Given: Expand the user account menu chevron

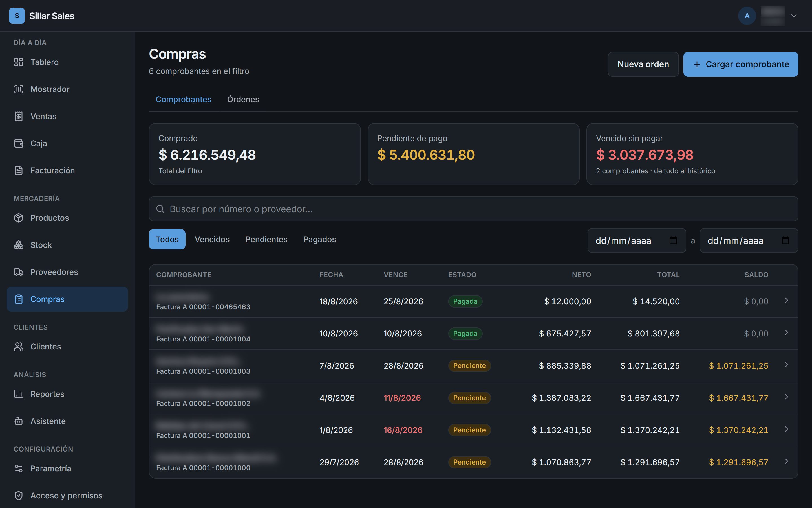Looking at the screenshot, I should (x=794, y=16).
